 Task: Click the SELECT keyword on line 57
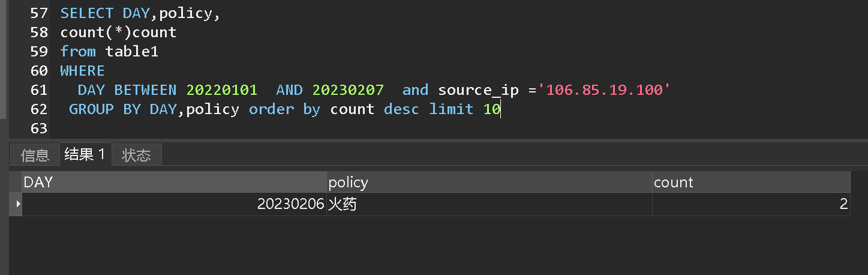click(87, 13)
